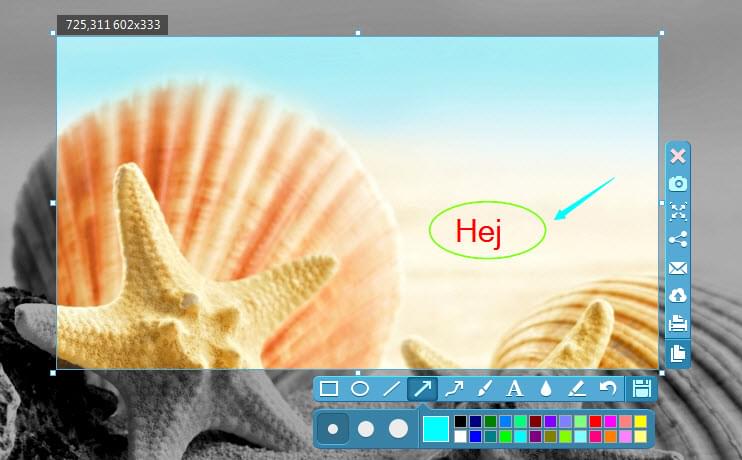The image size is (742, 460).
Task: Save the screenshot with the floppy disk icon
Action: point(641,389)
